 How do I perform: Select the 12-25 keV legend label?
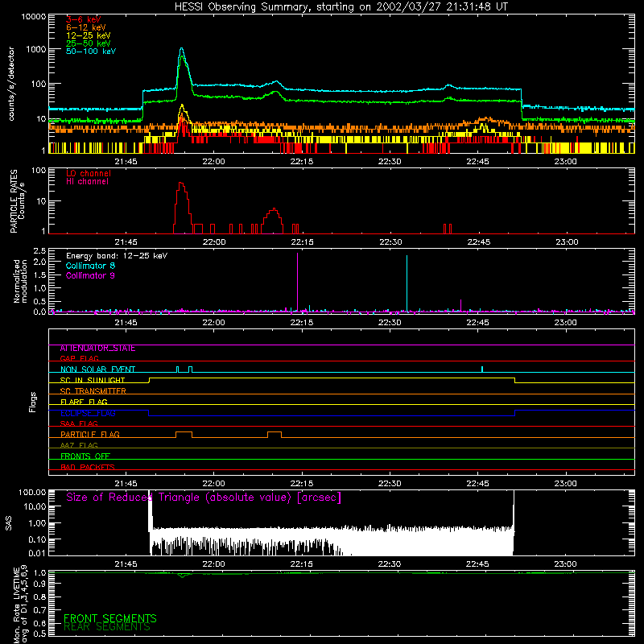[x=89, y=35]
